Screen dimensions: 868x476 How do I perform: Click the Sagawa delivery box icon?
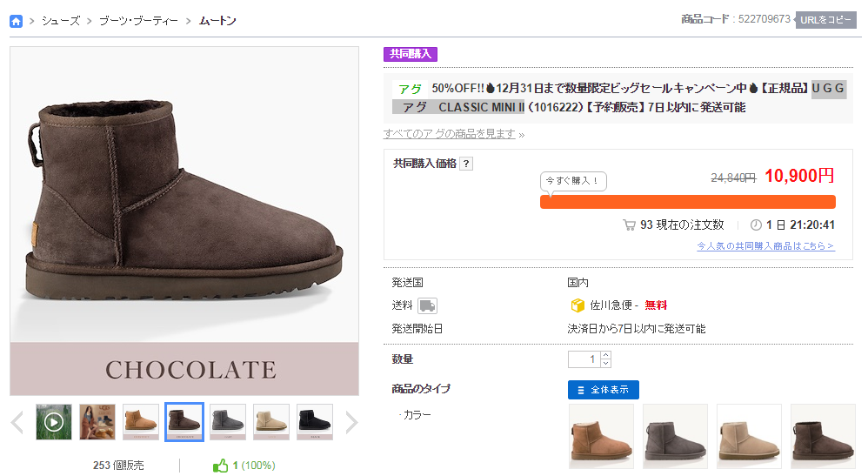pos(577,305)
